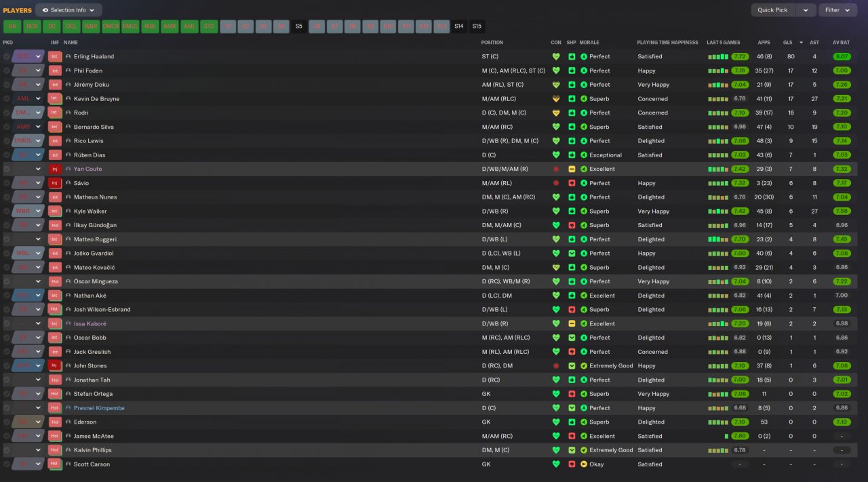Click profile icon left of Ederson's name
Image resolution: width=868 pixels, height=482 pixels.
click(x=68, y=422)
